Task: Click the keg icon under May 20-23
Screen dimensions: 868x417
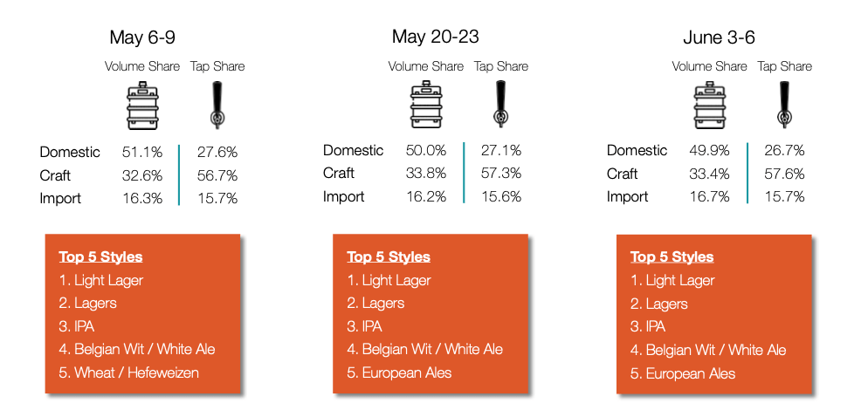Action: (425, 105)
